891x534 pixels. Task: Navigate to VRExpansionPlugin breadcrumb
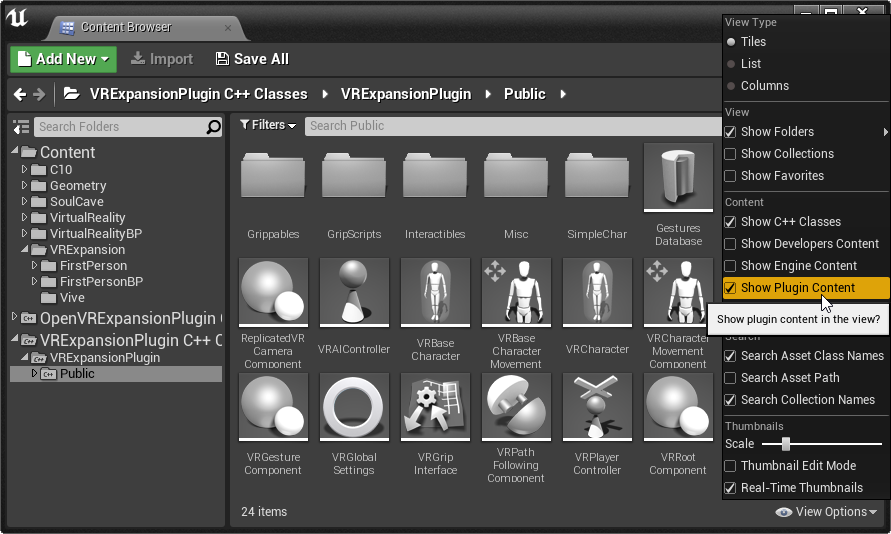pos(406,94)
